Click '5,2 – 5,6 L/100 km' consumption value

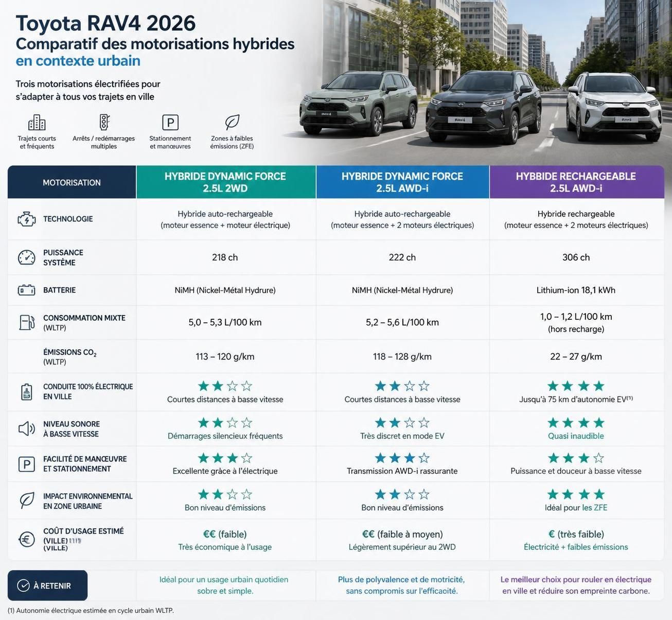pyautogui.click(x=402, y=322)
